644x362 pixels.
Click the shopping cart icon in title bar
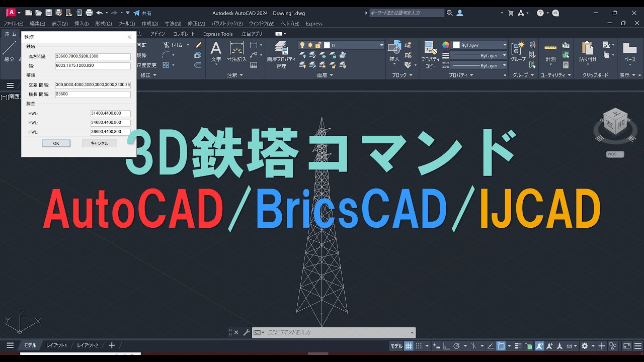(511, 13)
